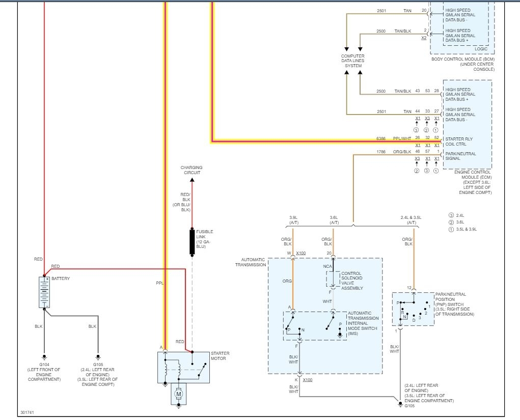Click the black fusible link component
Image resolution: width=520 pixels, height=420 pixels.
tap(192, 242)
